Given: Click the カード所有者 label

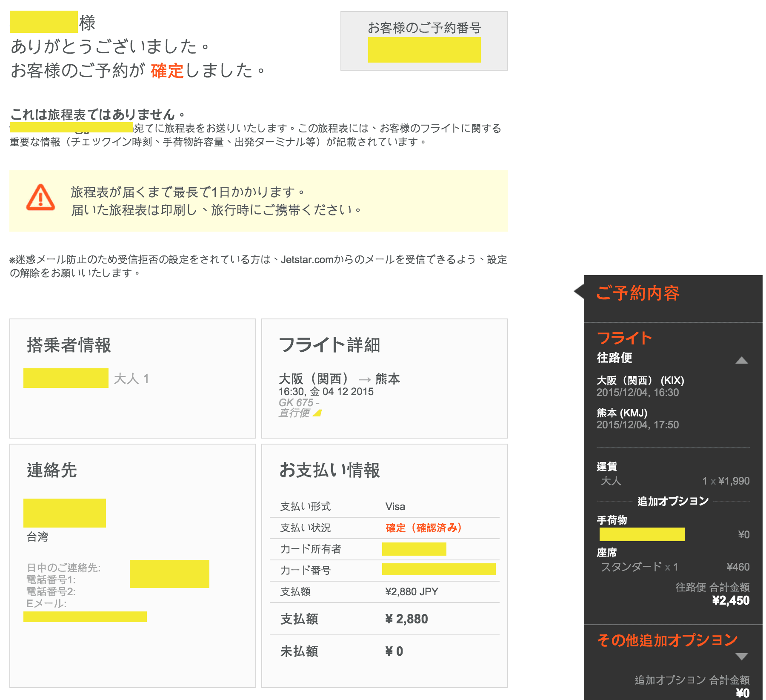Looking at the screenshot, I should coord(311,549).
